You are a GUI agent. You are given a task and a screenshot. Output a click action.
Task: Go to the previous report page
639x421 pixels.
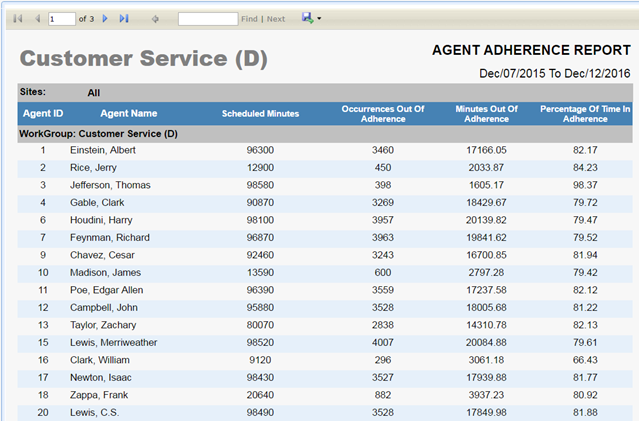(37, 19)
